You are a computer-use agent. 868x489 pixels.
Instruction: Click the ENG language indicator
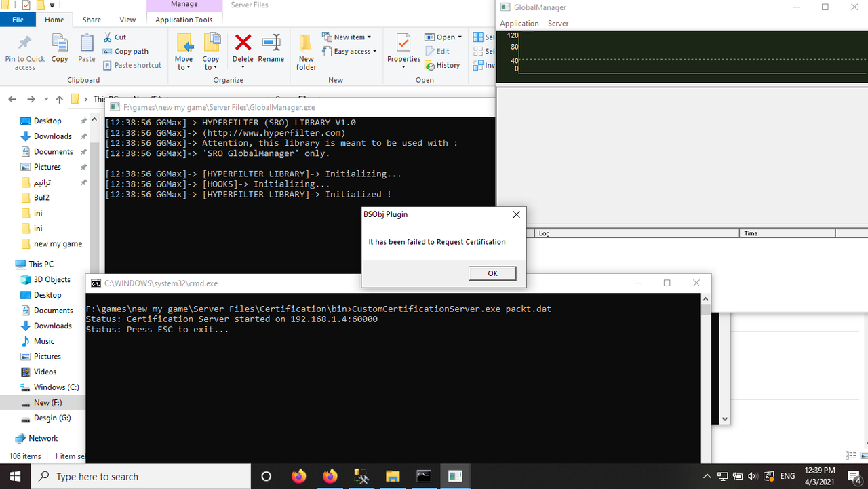787,476
